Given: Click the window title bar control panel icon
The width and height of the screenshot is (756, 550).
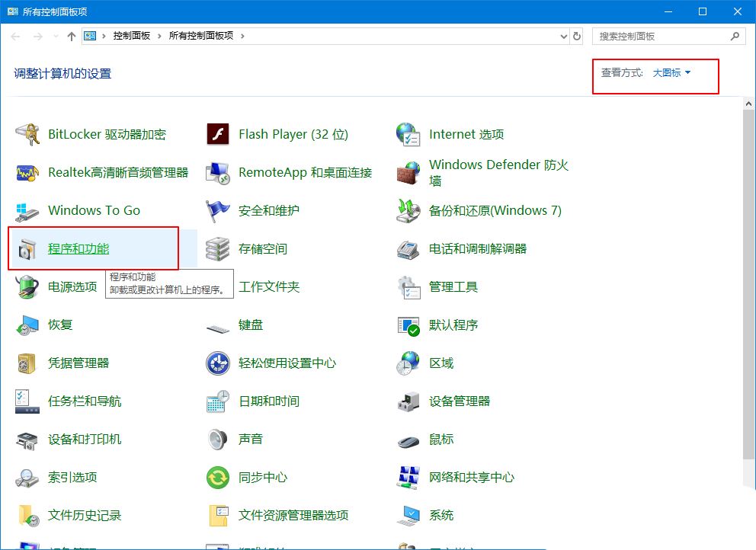Looking at the screenshot, I should [x=13, y=11].
